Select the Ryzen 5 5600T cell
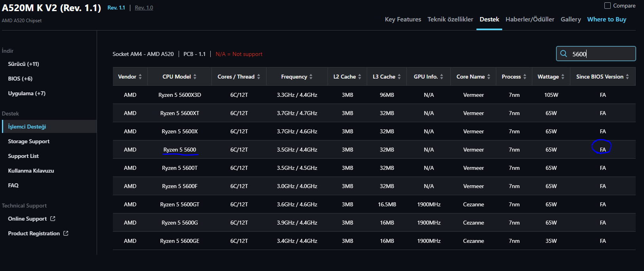 (180, 168)
